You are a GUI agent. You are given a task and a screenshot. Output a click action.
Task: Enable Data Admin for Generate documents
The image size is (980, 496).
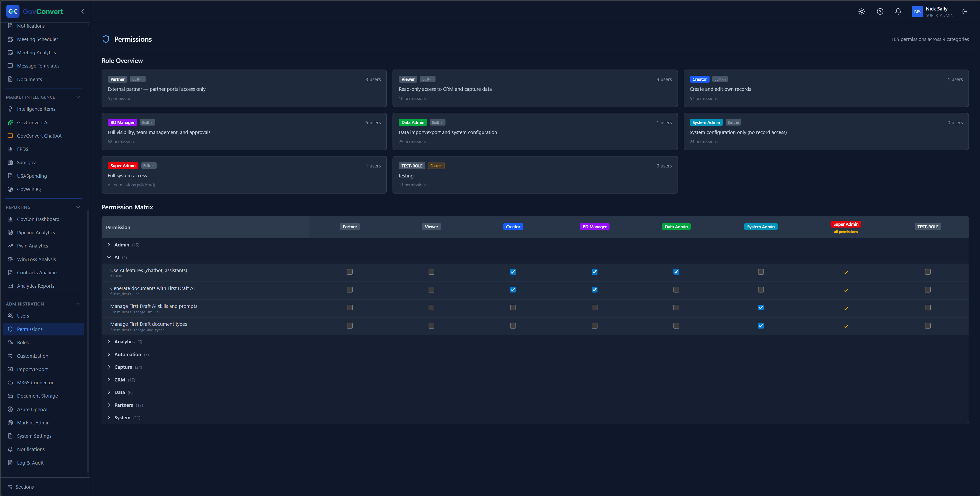click(x=676, y=290)
